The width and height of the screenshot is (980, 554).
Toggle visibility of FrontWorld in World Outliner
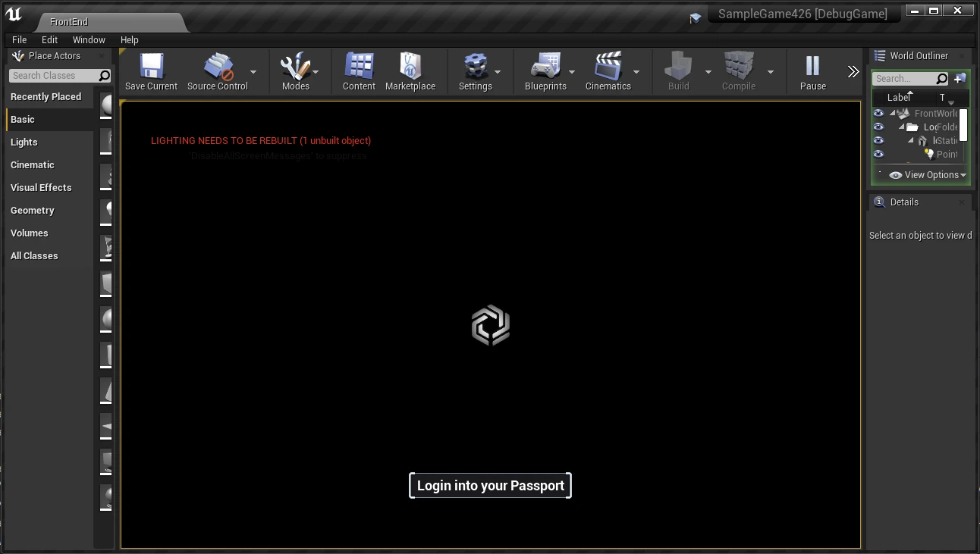pos(878,113)
